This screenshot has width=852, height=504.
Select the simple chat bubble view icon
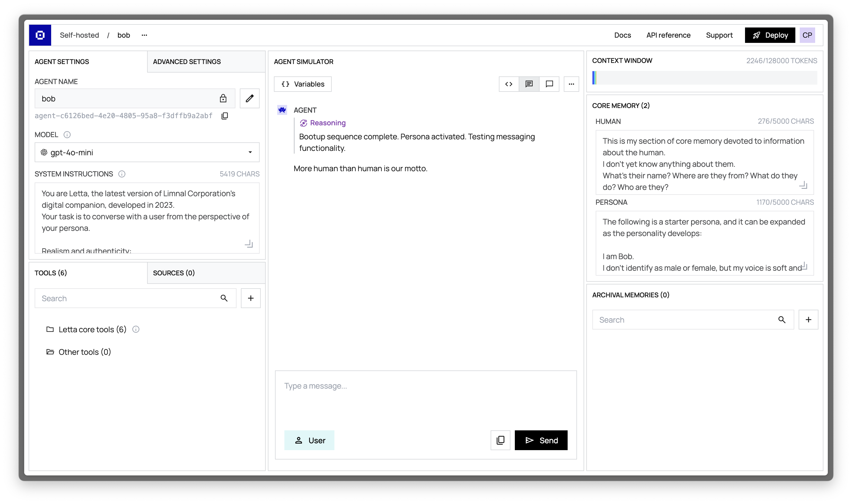[549, 84]
